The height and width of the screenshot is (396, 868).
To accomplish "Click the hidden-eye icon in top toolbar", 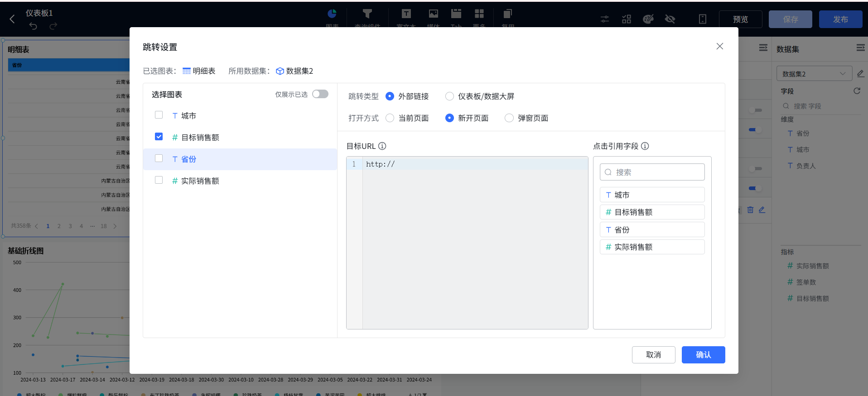I will 670,19.
